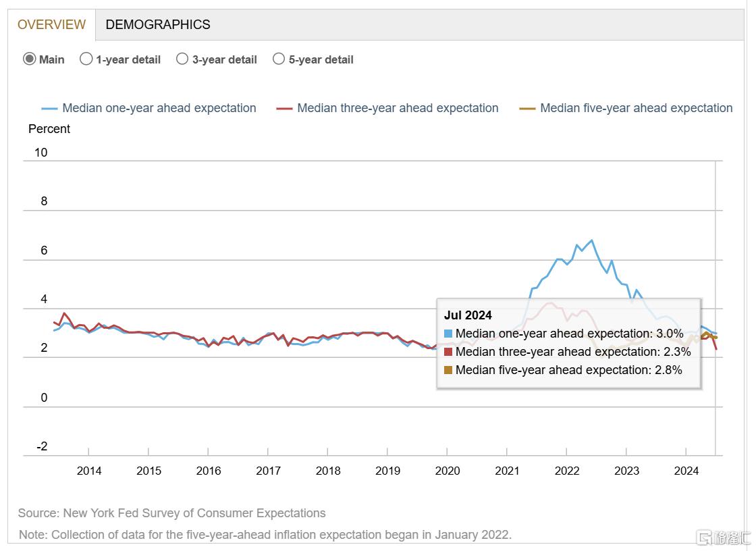
Task: Pick the 5-year detail radio option
Action: 279,59
